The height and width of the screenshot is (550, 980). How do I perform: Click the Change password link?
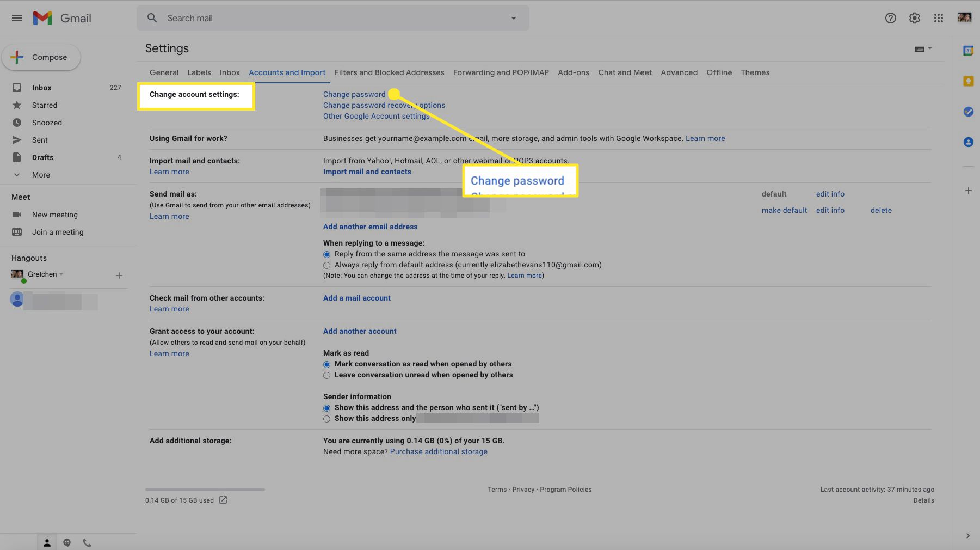point(354,94)
